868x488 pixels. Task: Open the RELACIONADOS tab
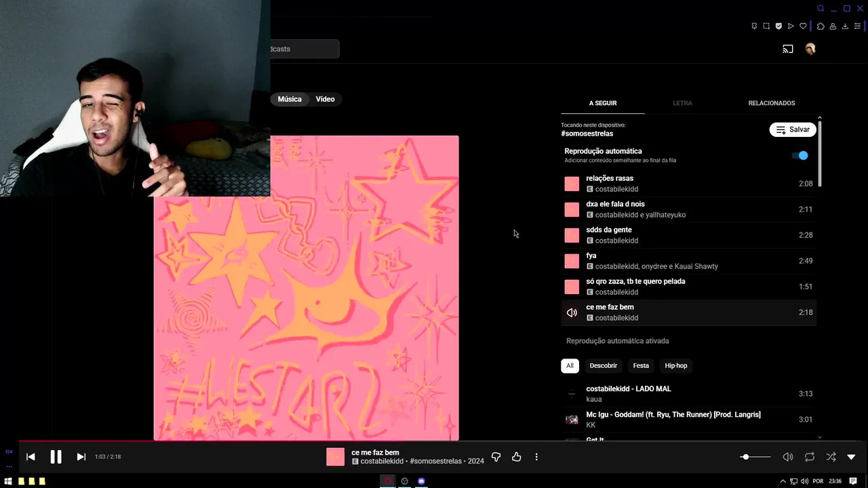[772, 103]
